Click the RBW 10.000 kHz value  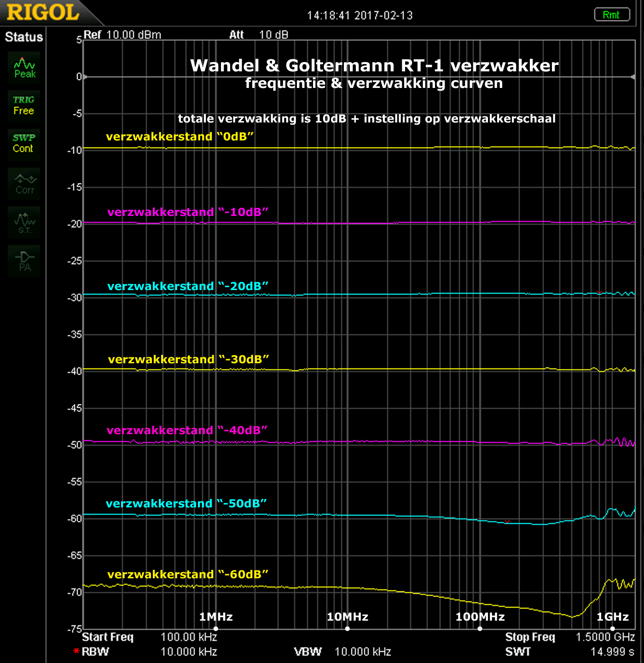189,652
